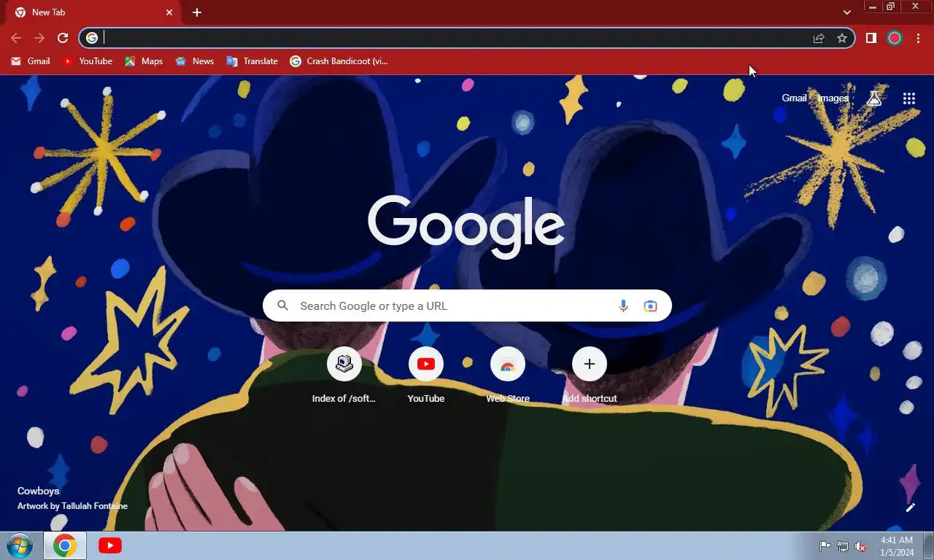This screenshot has height=560, width=934.
Task: Open the Windows Start menu
Action: [x=20, y=545]
